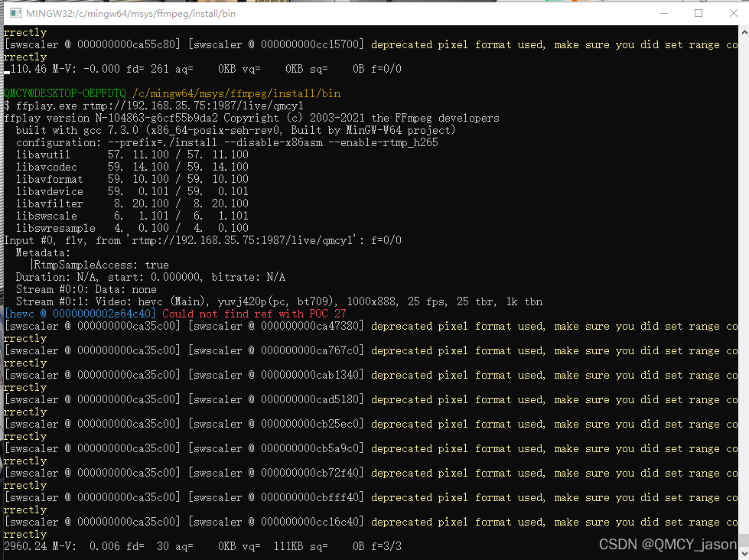Click the 'configuration: --prefix=./install' line
This screenshot has height=560, width=749.
tap(227, 142)
